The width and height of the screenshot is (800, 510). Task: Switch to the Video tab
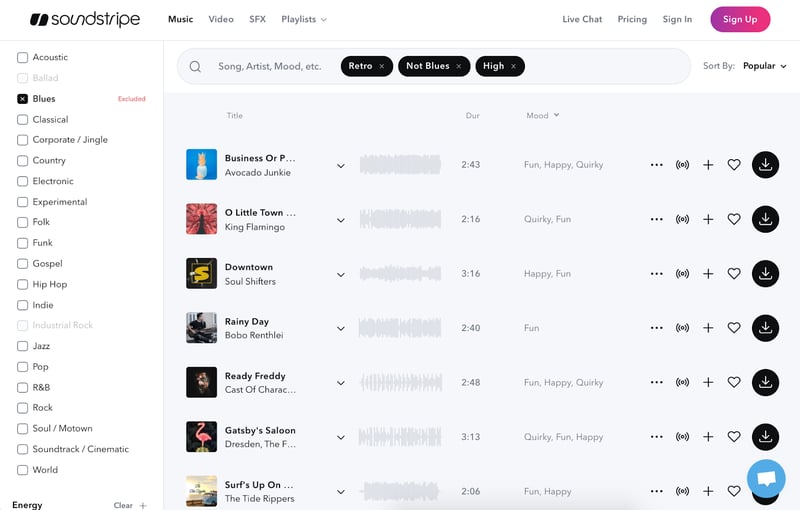tap(221, 19)
